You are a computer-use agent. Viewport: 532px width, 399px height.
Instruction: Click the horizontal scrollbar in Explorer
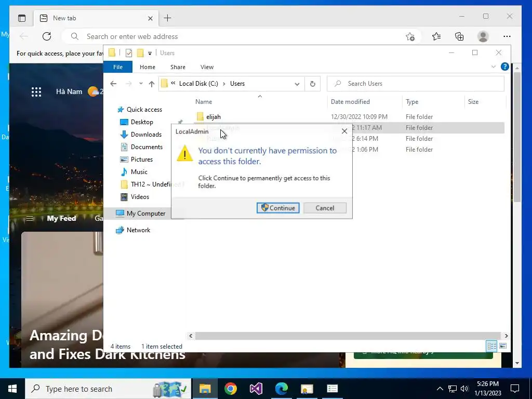pyautogui.click(x=348, y=336)
